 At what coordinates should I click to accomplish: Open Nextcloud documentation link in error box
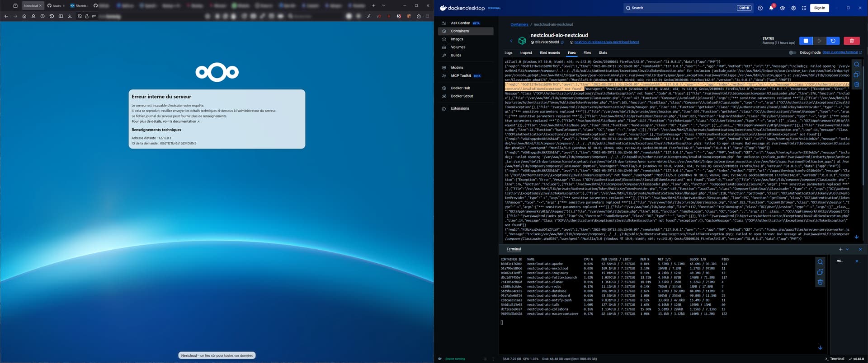[x=165, y=121]
